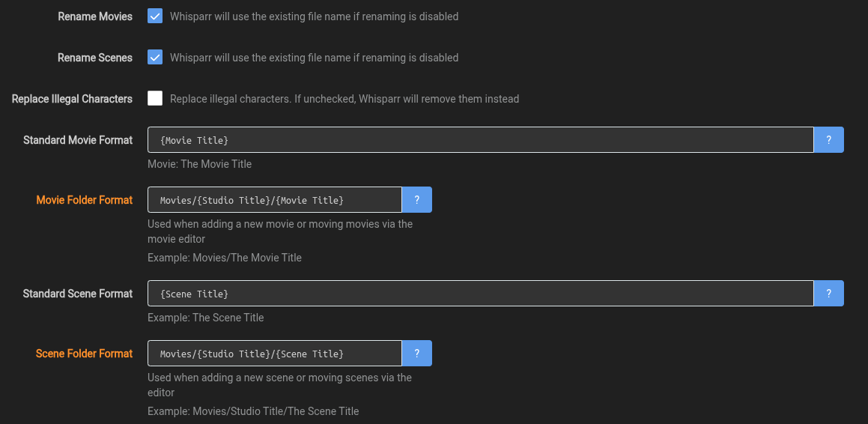Viewport: 868px width, 424px height.
Task: Click the Rename Movies label
Action: (95, 16)
